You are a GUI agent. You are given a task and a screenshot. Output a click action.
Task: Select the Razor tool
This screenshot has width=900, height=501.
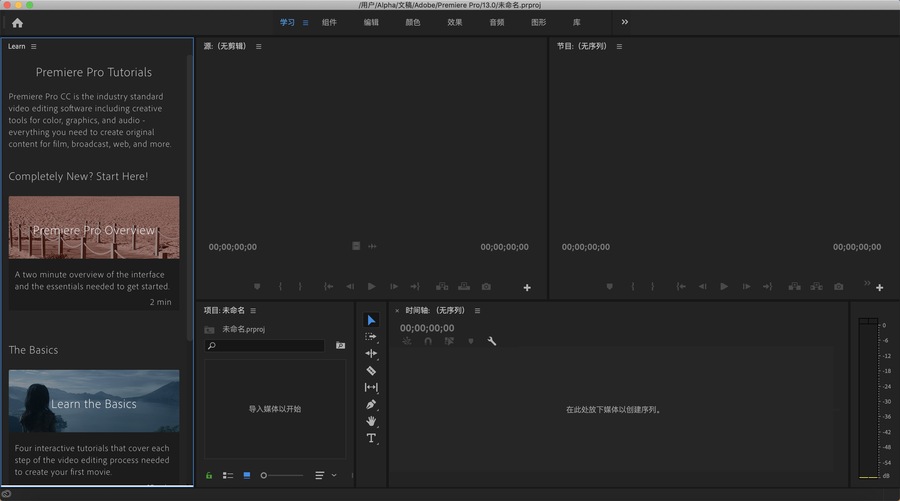(x=371, y=371)
